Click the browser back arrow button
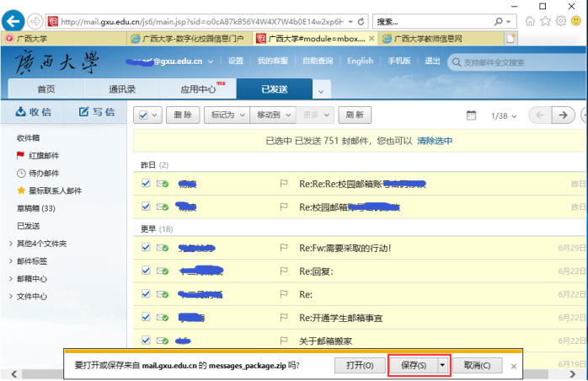 (14, 21)
